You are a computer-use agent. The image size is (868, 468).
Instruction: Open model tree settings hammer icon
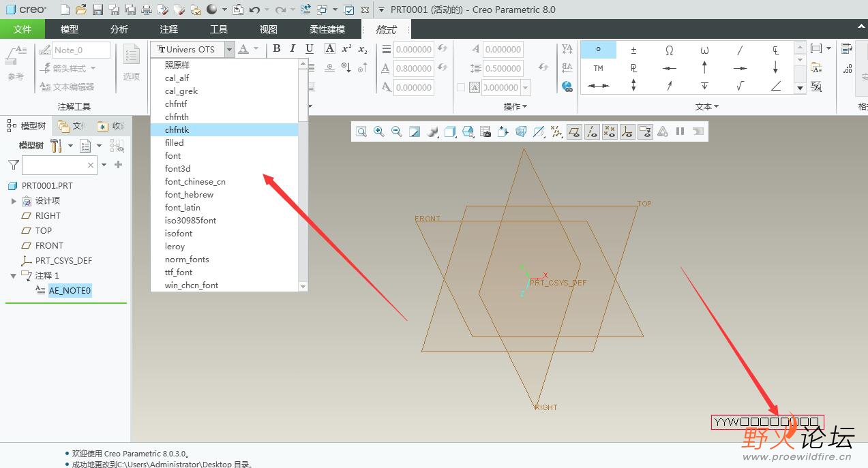point(57,146)
